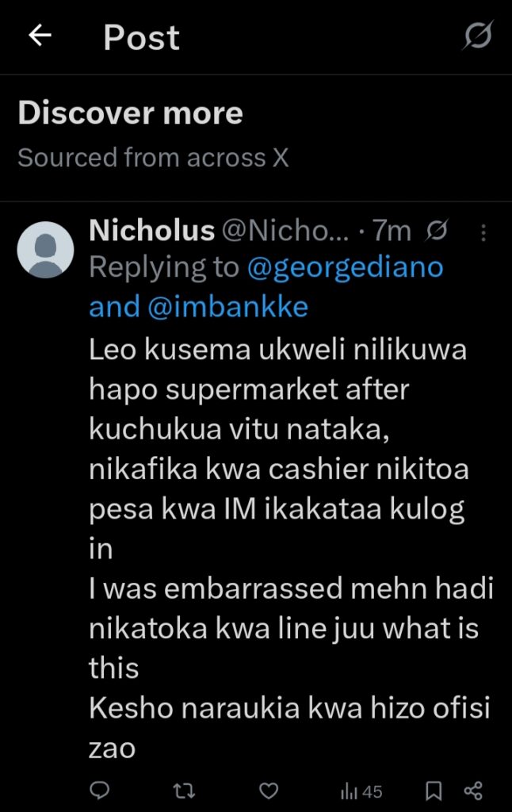512x812 pixels.
Task: Open the @georgediano mention link
Action: coord(346,268)
